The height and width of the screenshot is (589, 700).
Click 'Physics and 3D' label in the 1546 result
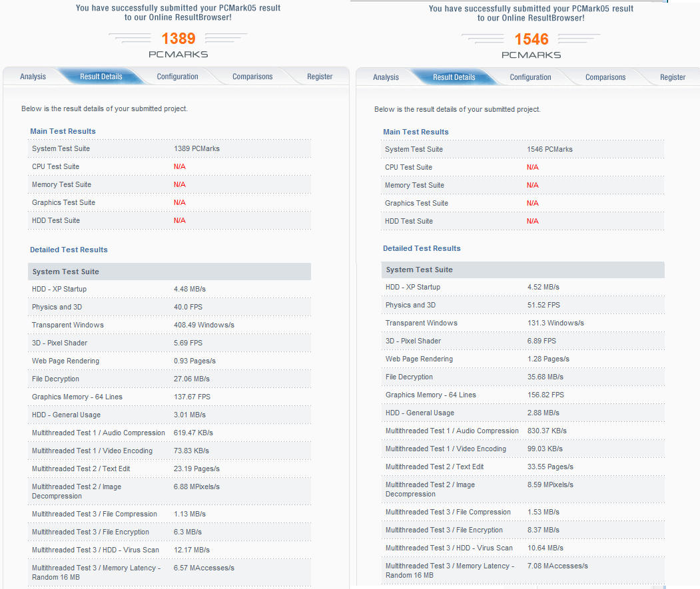click(411, 305)
